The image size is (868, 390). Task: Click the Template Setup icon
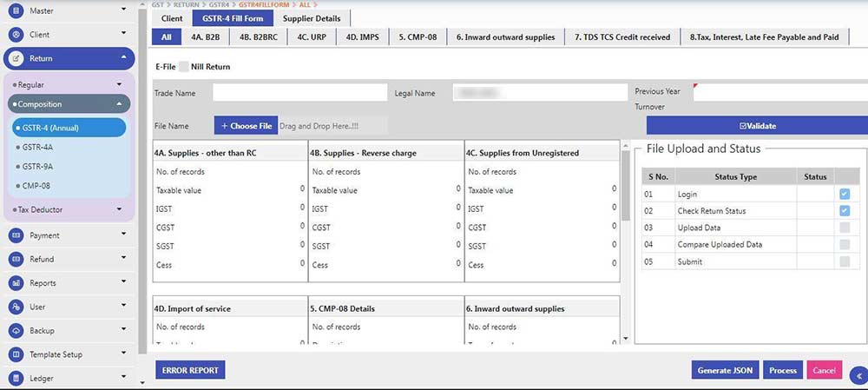[16, 354]
